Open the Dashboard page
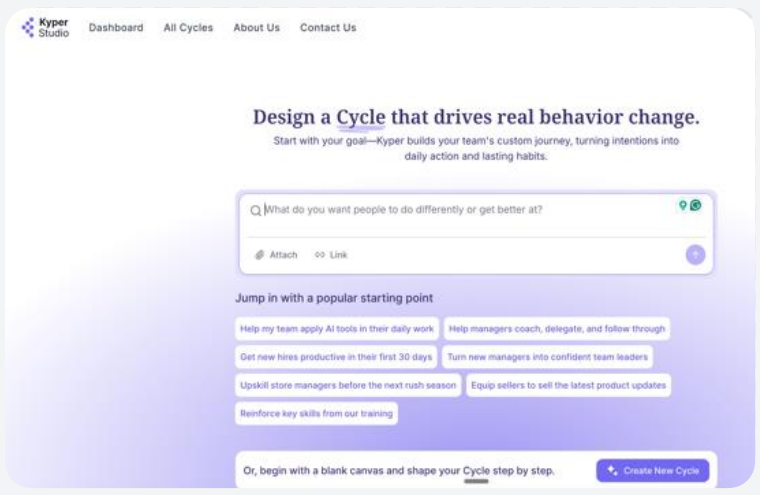760x495 pixels. point(116,28)
